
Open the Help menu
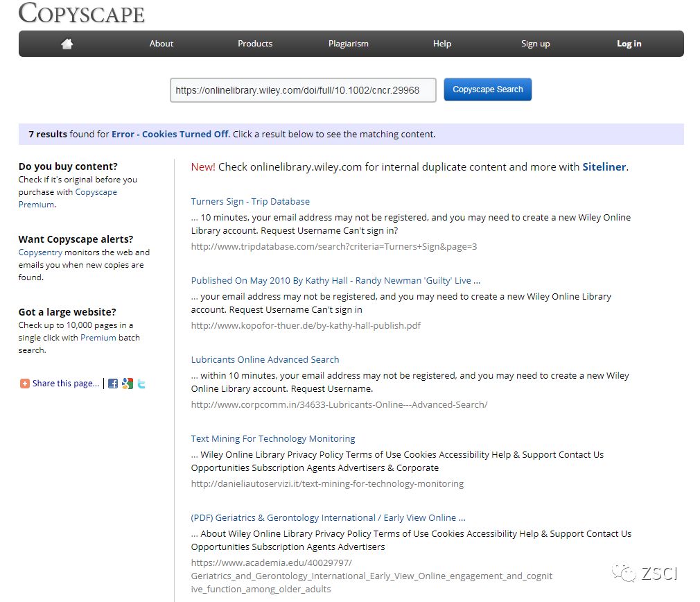(x=442, y=44)
